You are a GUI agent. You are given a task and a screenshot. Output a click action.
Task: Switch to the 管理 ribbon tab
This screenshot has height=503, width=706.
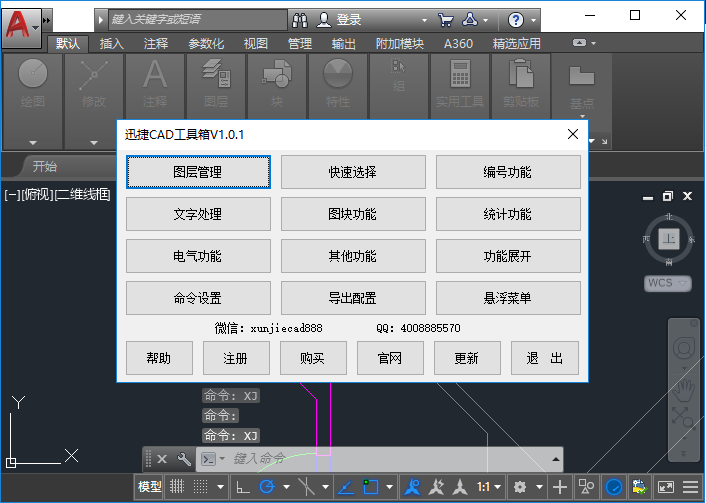point(299,44)
